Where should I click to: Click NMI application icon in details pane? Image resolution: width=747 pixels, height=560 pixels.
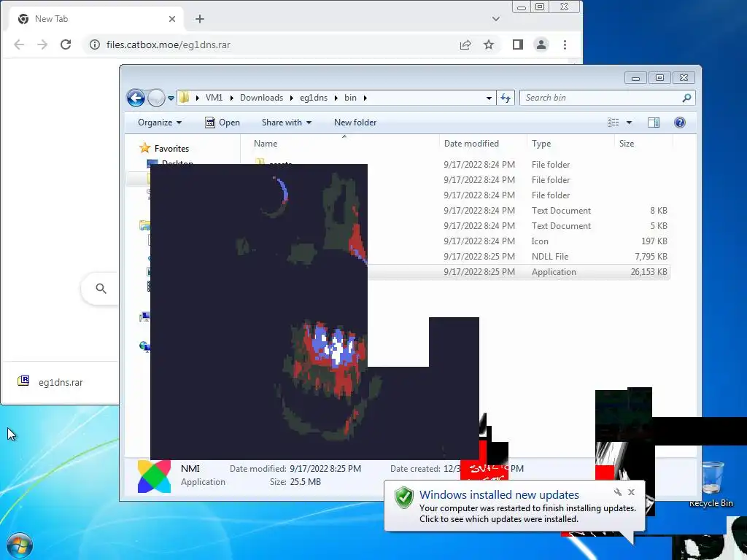coord(154,476)
